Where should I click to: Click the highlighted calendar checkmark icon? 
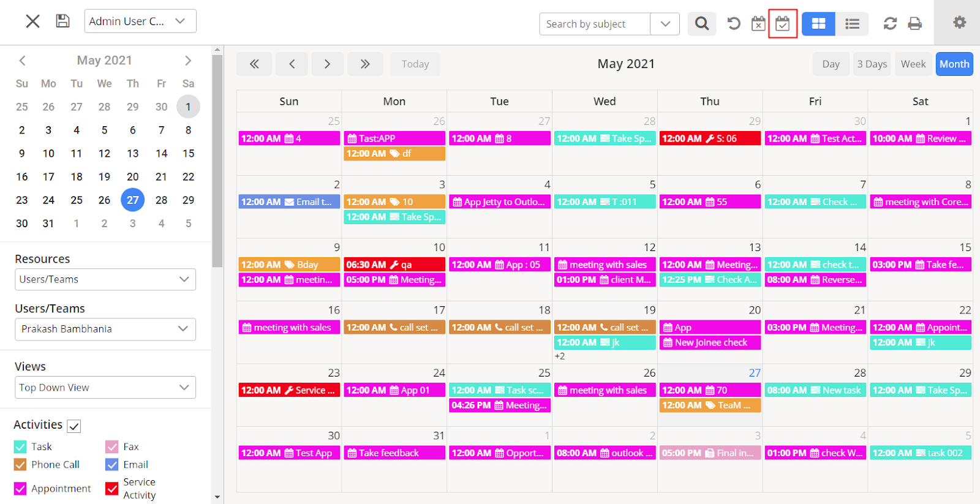pyautogui.click(x=783, y=24)
